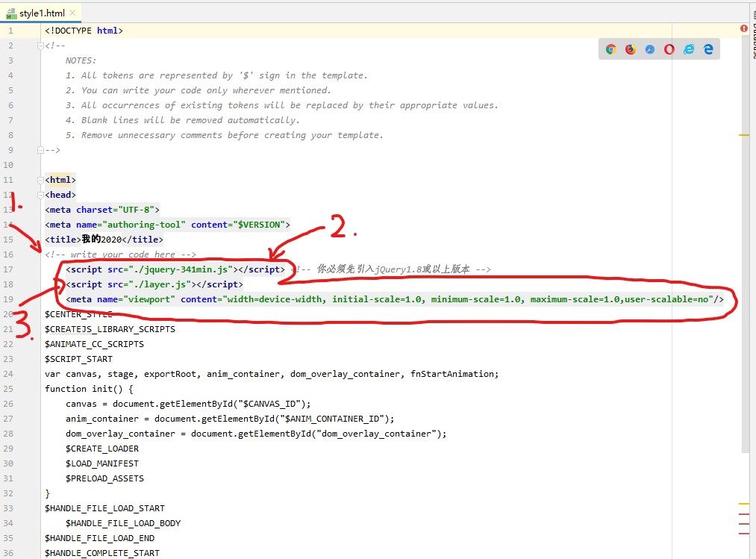
Task: Click the jquery-341min.js script source
Action: [x=181, y=269]
